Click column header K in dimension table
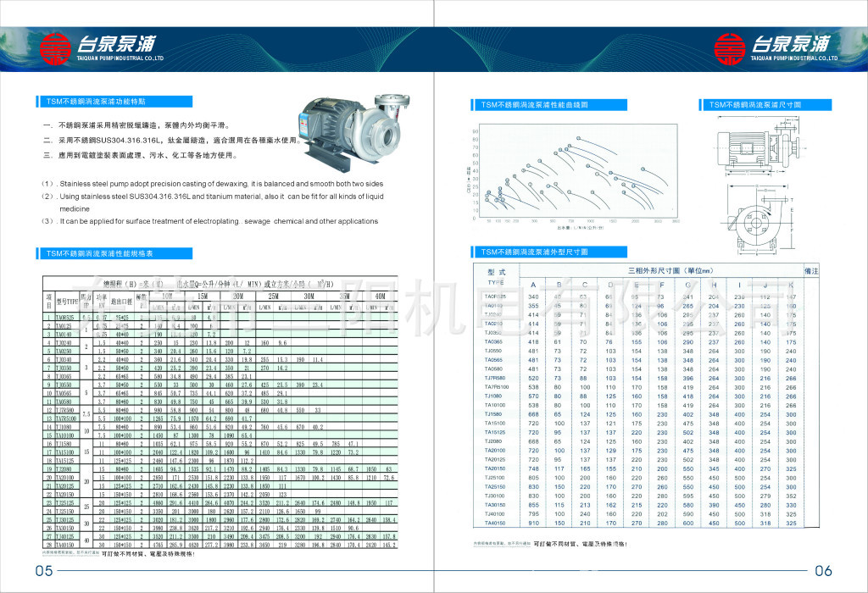Image resolution: width=868 pixels, height=593 pixels. click(x=791, y=285)
